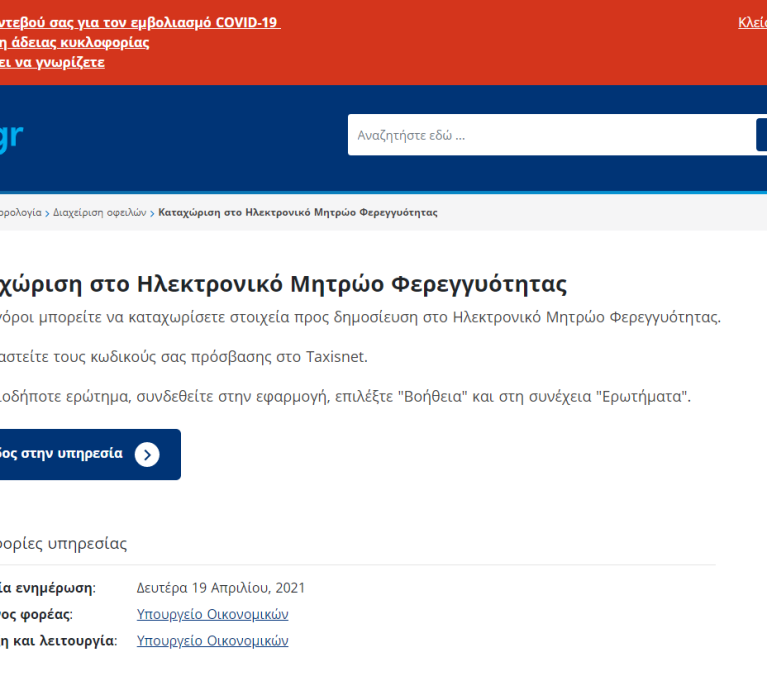The height and width of the screenshot is (700, 767).
Task: Click the search submit button
Action: tap(762, 135)
